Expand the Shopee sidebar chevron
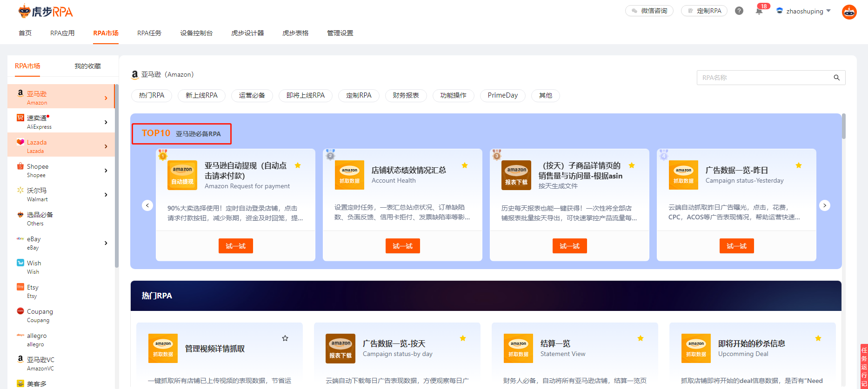Image resolution: width=868 pixels, height=389 pixels. coord(106,171)
